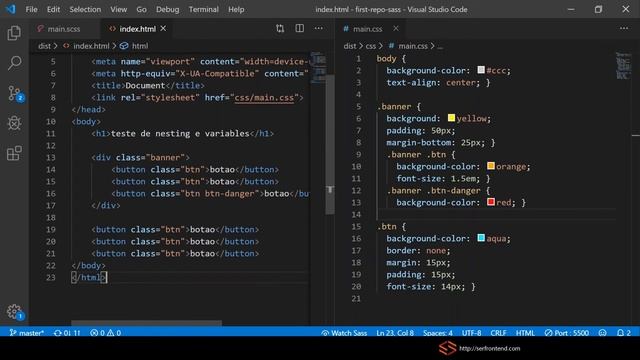Click the dist breadcrumb in left editor

(44, 46)
